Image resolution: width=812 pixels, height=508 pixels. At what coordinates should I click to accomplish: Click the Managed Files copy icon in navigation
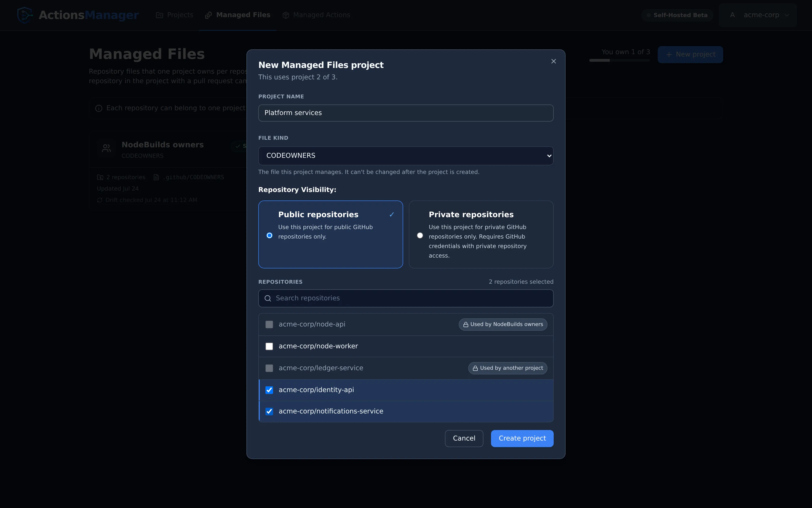point(208,15)
